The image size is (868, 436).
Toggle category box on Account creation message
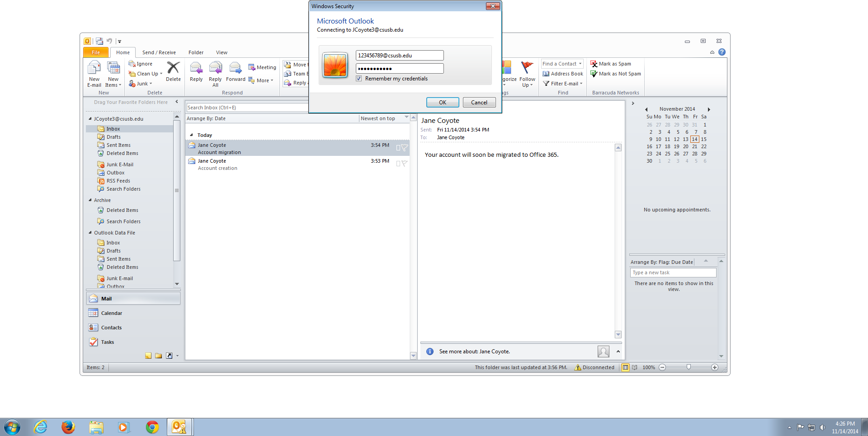click(398, 164)
